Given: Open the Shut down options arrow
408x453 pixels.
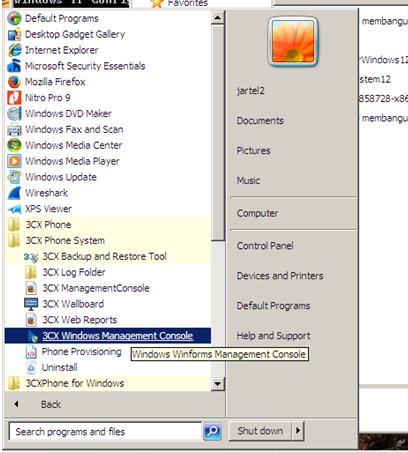Looking at the screenshot, I should pyautogui.click(x=298, y=431).
